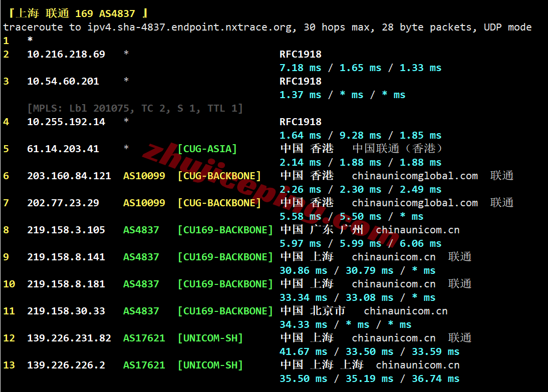Select IP address 61.14.203.41
Screen dimensions: 548x392
(x=63, y=149)
